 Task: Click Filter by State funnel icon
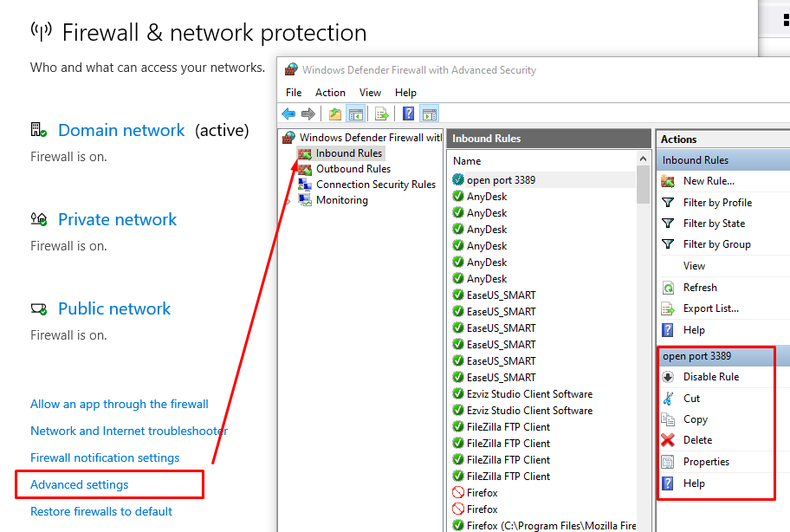[x=668, y=224]
